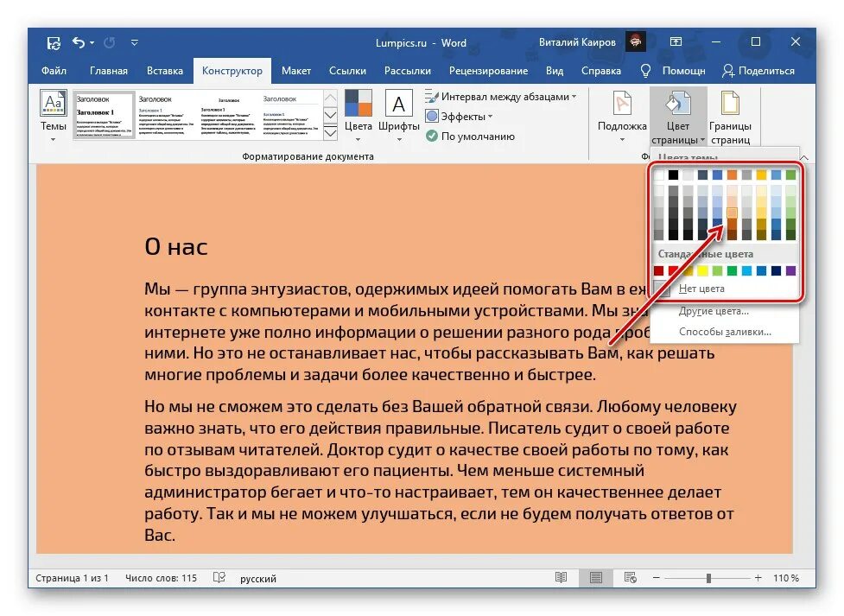
Task: Click the По умолчанию checkmark button
Action: 470,137
